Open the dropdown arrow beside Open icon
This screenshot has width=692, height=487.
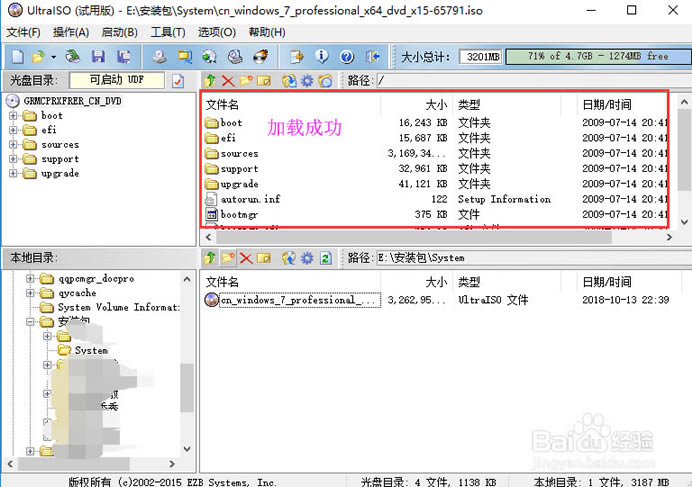pyautogui.click(x=53, y=57)
